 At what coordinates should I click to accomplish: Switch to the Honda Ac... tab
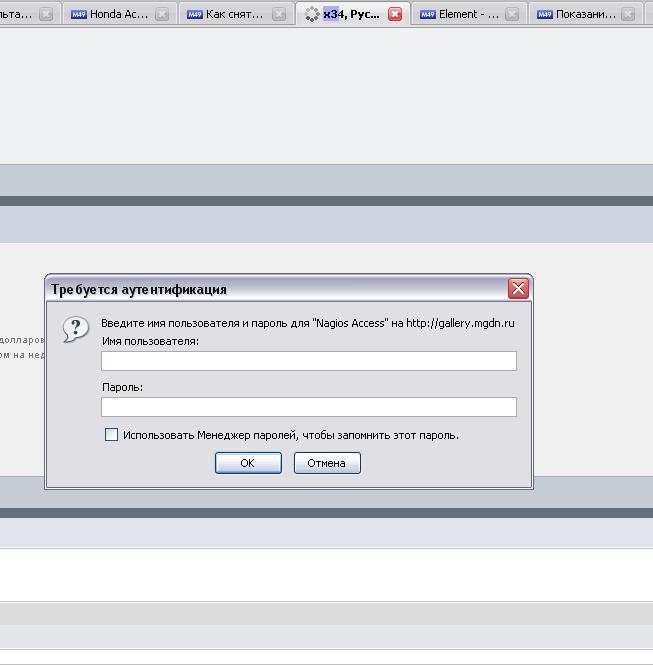tap(118, 14)
